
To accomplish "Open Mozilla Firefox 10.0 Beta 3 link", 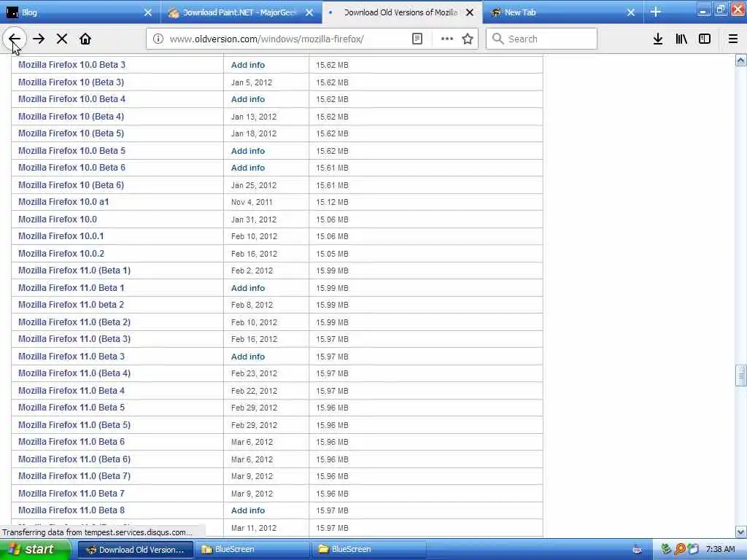I will click(x=71, y=65).
